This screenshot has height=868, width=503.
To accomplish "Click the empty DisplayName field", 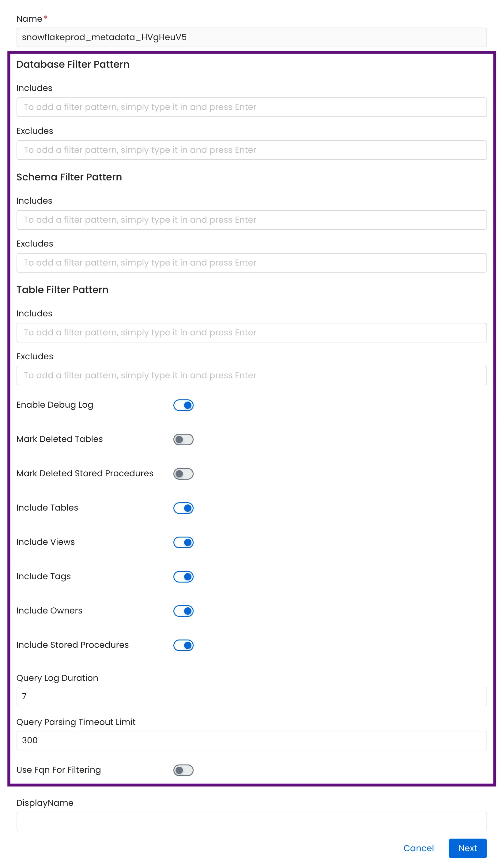I will coord(251,821).
